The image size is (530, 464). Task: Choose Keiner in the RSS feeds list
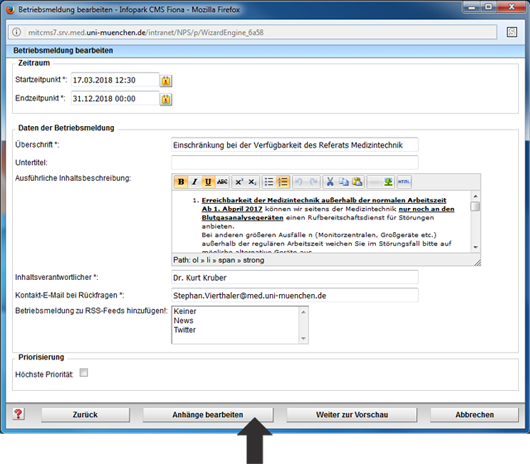point(185,311)
